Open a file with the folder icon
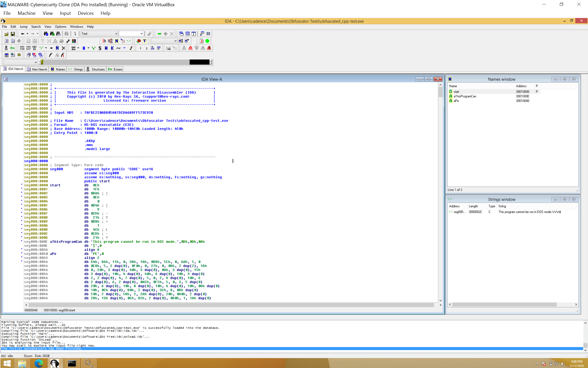 coord(7,34)
